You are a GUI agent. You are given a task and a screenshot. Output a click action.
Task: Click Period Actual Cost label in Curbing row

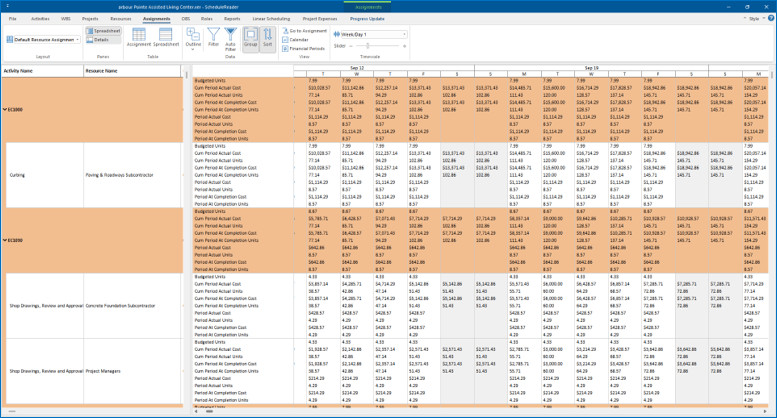213,182
